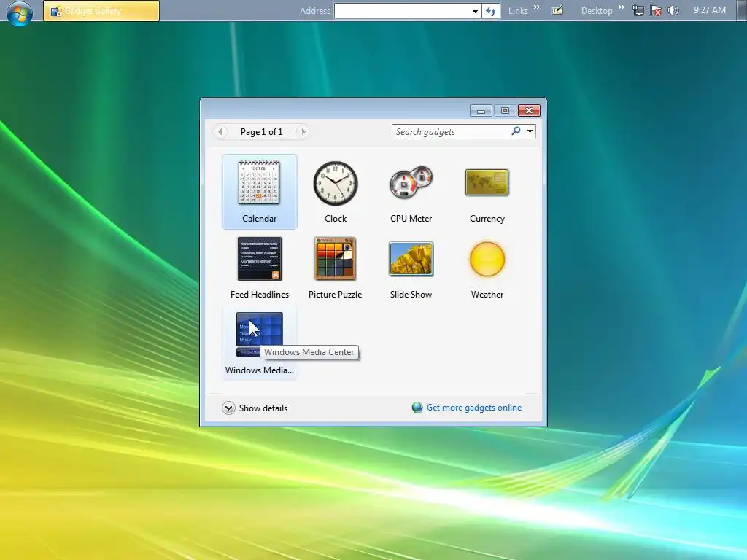
Task: Click the search magnifier icon
Action: (x=516, y=131)
